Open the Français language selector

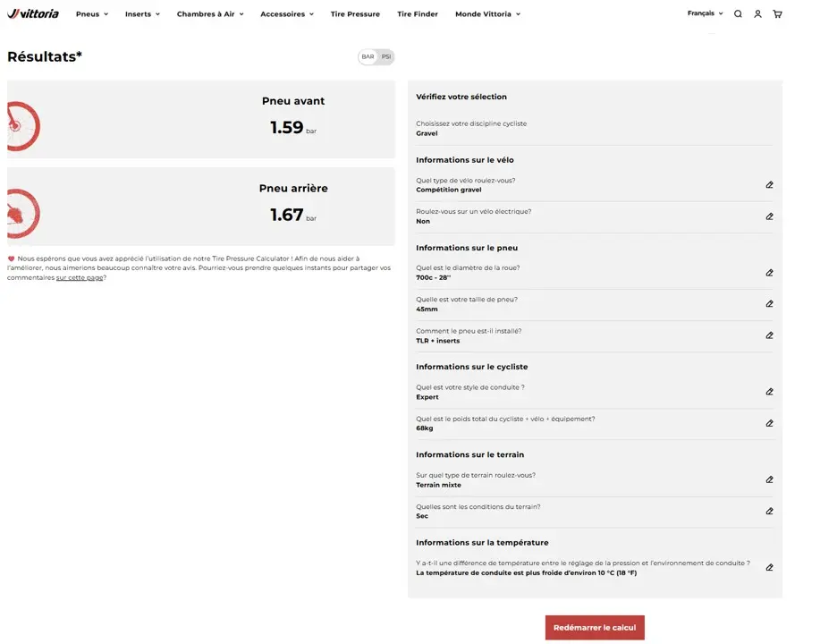(x=706, y=13)
